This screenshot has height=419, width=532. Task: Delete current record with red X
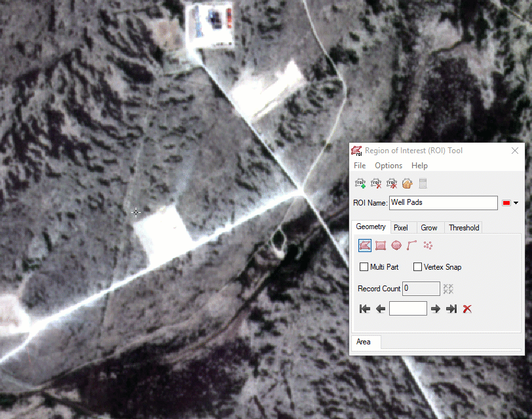(x=467, y=309)
